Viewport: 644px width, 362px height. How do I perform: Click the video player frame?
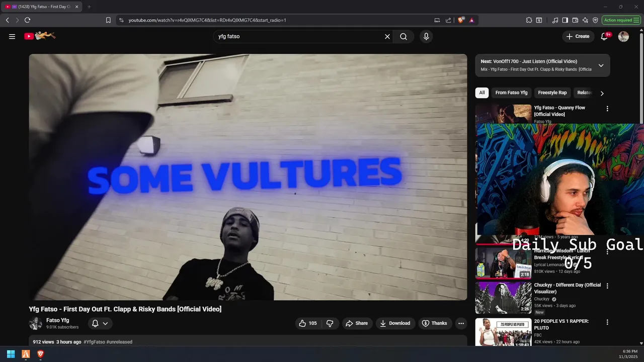click(248, 177)
